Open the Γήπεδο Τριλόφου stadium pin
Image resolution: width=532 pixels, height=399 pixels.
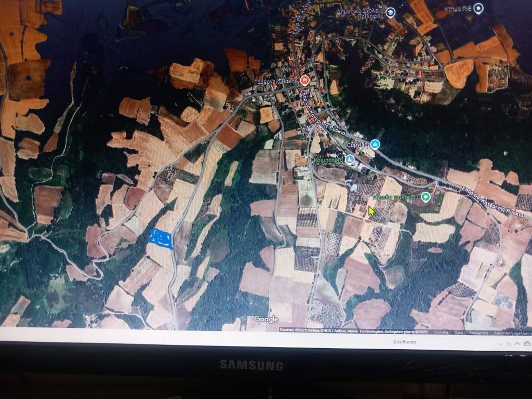tap(425, 196)
